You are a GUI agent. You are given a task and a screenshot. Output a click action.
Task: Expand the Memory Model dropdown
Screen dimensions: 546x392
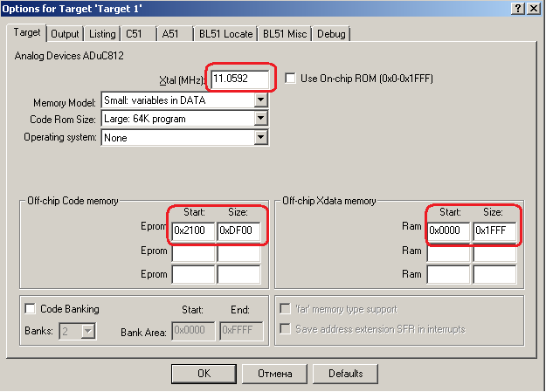[x=261, y=100]
